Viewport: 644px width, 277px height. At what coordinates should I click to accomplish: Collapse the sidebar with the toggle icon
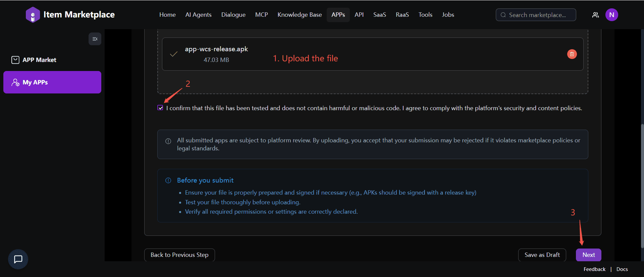(95, 39)
